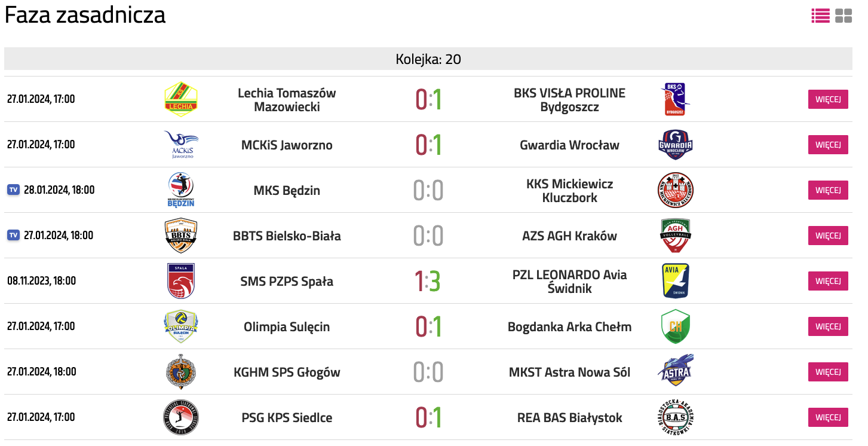Click TV broadcast icon for MKS Będzin match

(x=13, y=190)
